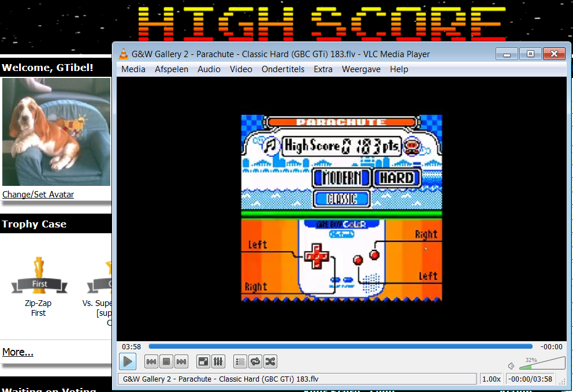Show the VLC playlist
The width and height of the screenshot is (573, 392).
pos(240,362)
